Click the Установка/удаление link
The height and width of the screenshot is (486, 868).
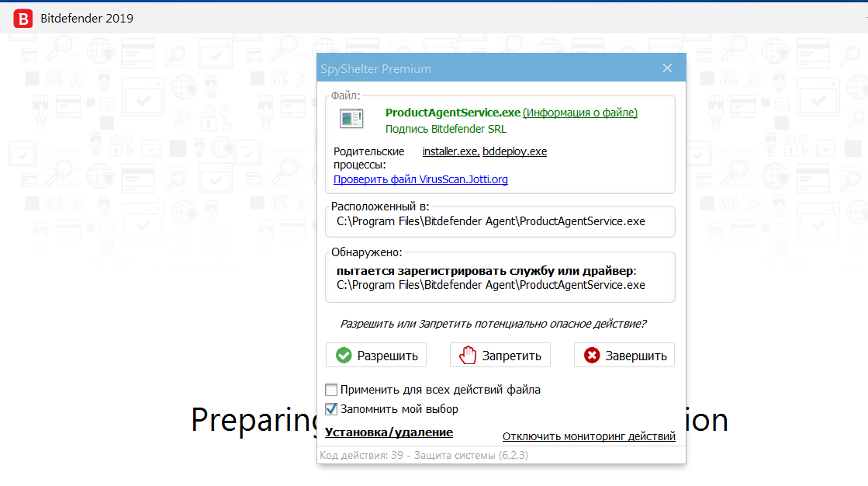click(x=389, y=432)
